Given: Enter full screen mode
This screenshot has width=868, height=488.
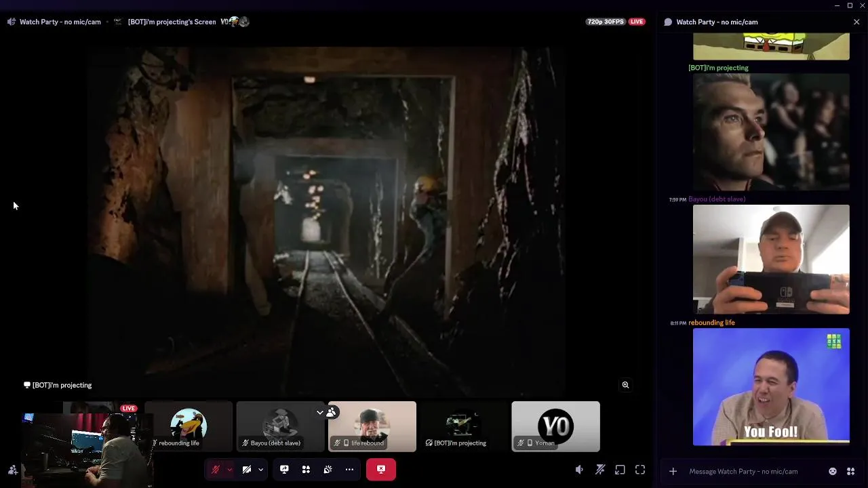Looking at the screenshot, I should point(640,470).
